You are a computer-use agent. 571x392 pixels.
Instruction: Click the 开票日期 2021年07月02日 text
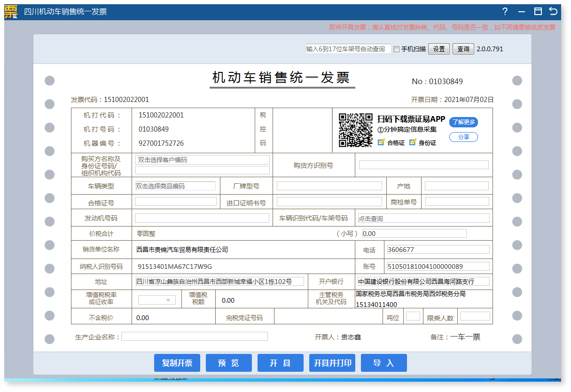coord(452,100)
